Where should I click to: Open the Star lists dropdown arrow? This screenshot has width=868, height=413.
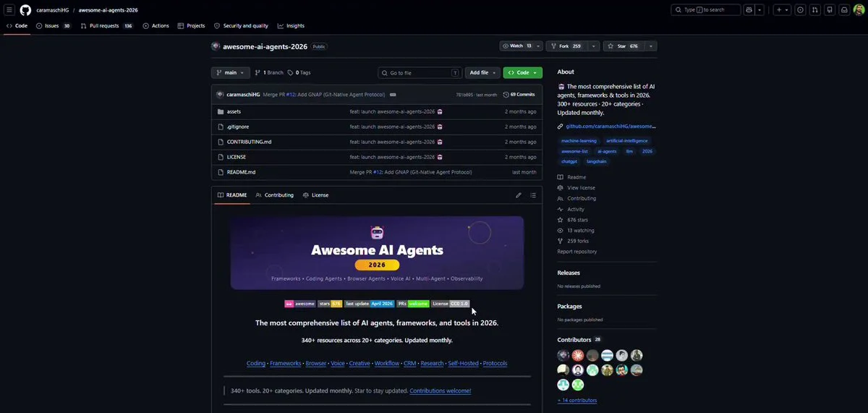click(x=651, y=46)
